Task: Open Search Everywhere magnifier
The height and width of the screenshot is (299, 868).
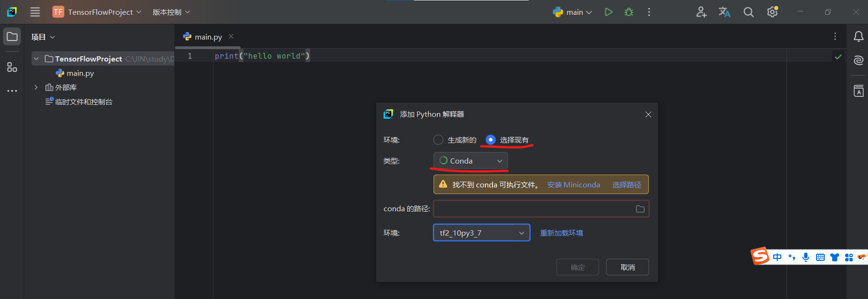Action: (x=748, y=12)
